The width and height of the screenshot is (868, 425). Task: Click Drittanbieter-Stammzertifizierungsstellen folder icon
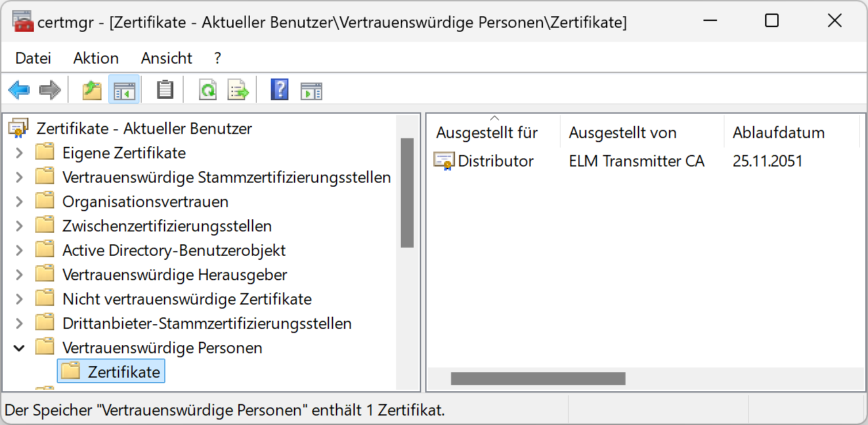(x=45, y=323)
